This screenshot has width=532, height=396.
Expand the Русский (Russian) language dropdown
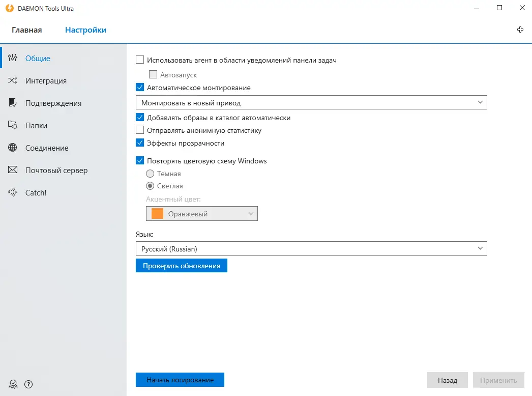311,249
